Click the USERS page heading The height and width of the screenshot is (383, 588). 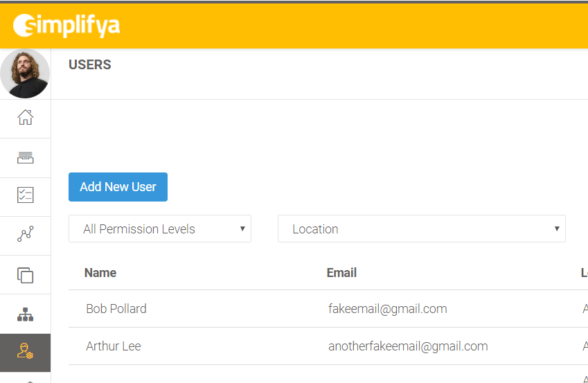[x=89, y=64]
